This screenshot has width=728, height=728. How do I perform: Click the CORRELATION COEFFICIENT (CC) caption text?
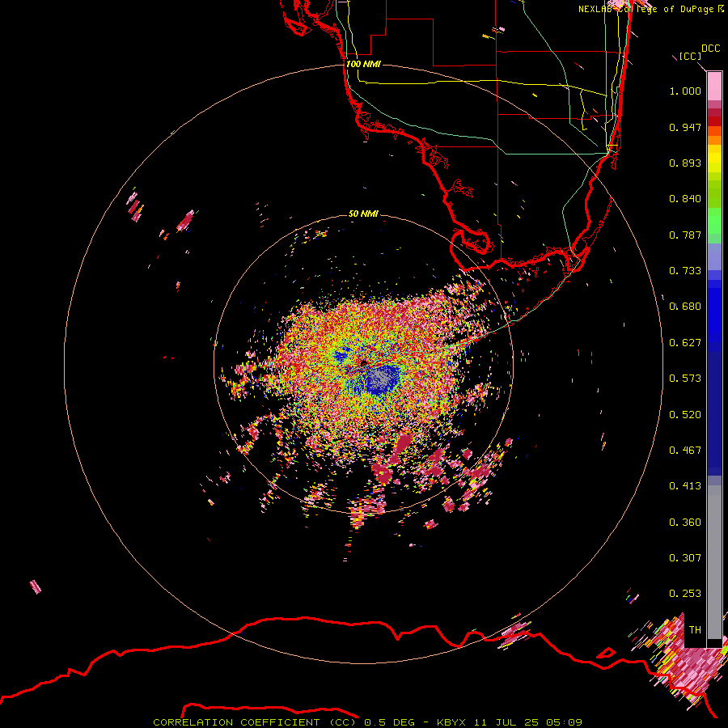pos(255,722)
